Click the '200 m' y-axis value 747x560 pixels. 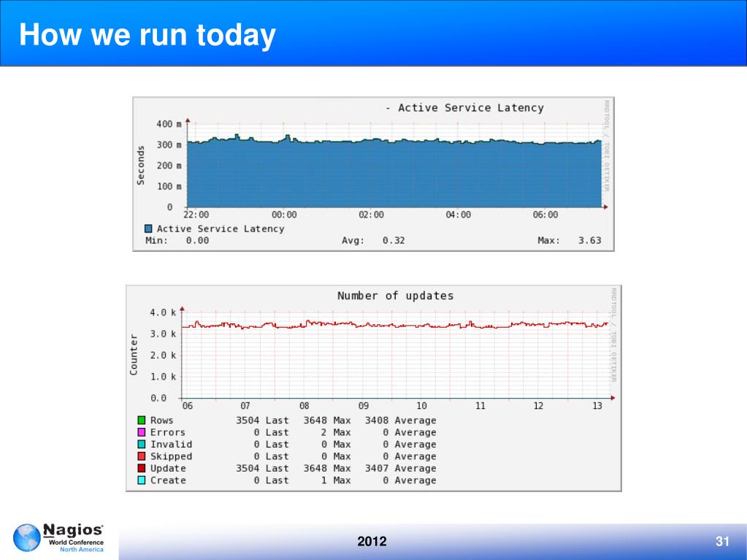[x=169, y=166]
